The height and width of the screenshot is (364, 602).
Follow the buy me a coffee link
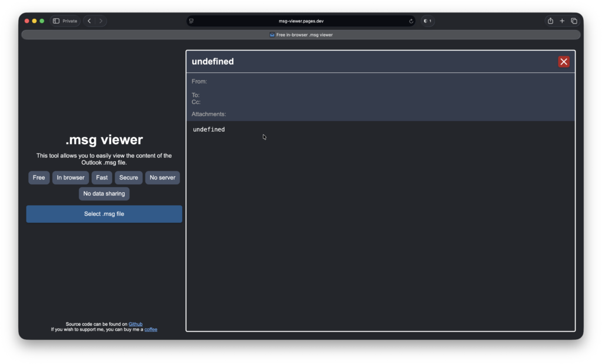pos(150,329)
